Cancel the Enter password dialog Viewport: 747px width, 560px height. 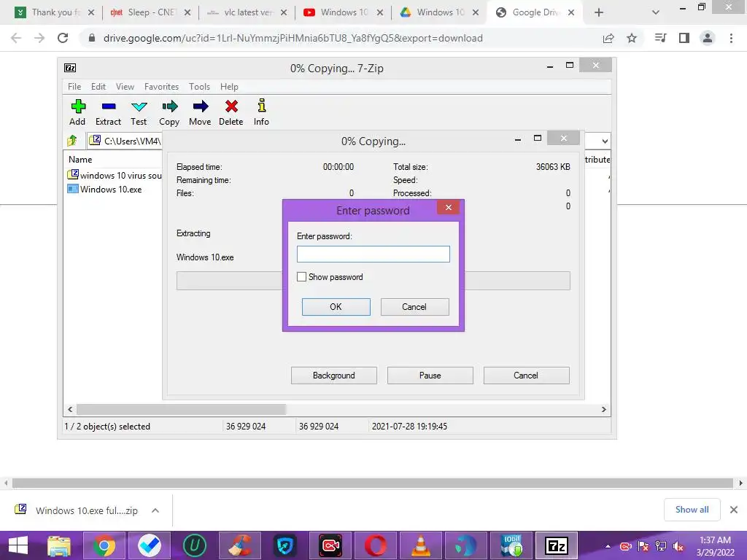coord(414,307)
